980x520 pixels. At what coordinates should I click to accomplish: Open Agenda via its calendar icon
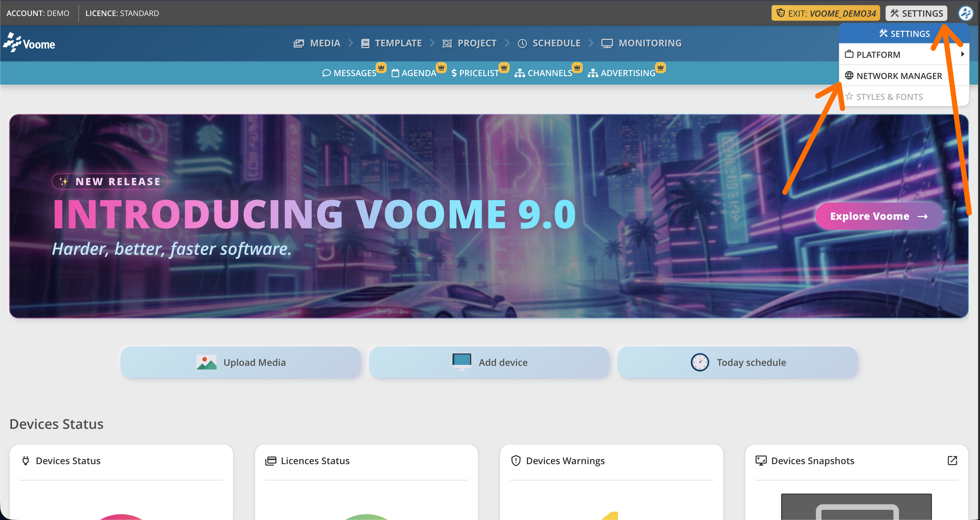coord(395,73)
